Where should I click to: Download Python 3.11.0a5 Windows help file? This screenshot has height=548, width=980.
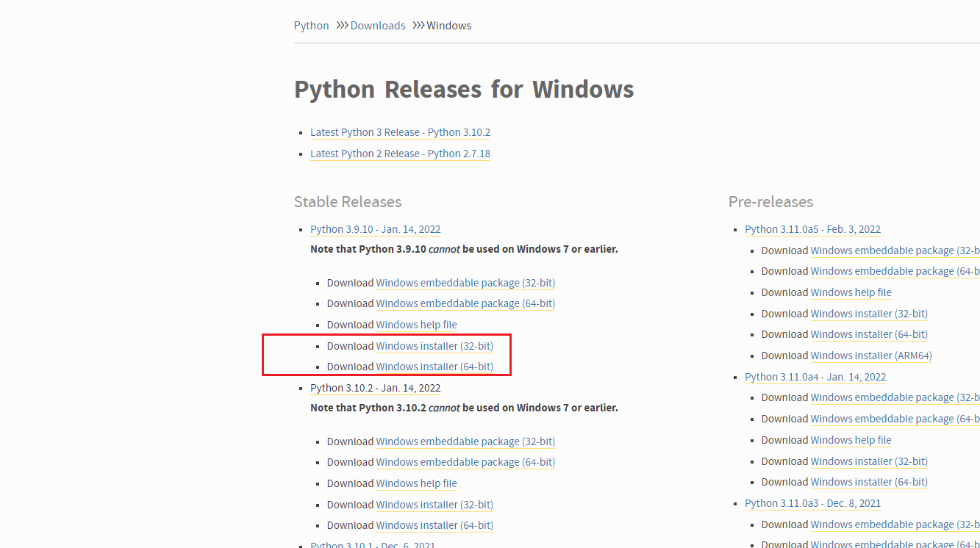click(851, 292)
